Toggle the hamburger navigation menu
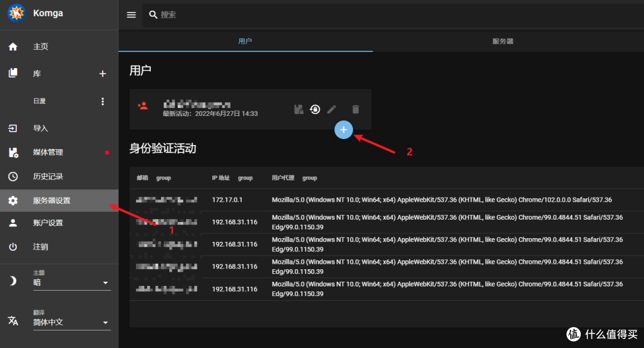The width and height of the screenshot is (644, 348). coord(131,15)
